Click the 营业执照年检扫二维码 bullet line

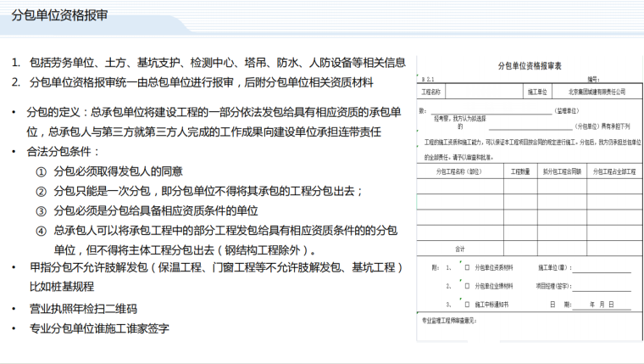[x=83, y=308]
